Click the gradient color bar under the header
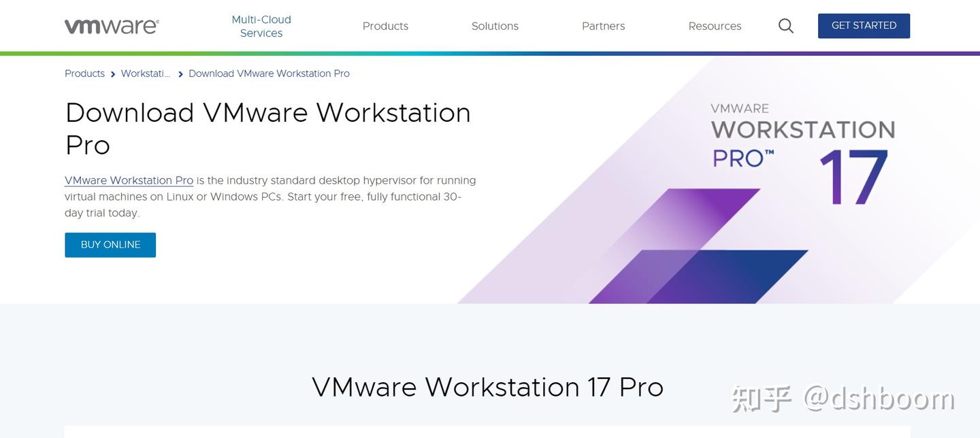 point(490,51)
